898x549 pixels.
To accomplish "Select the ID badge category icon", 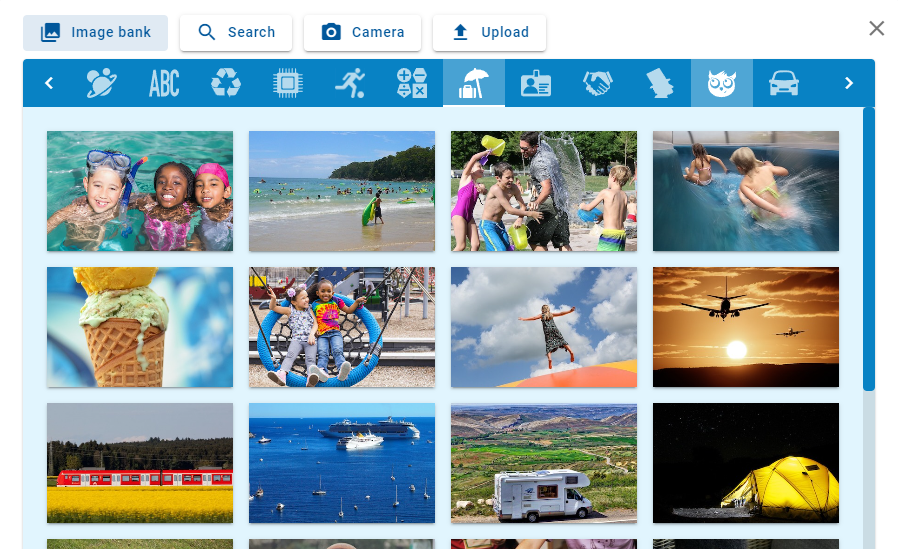I will (535, 83).
